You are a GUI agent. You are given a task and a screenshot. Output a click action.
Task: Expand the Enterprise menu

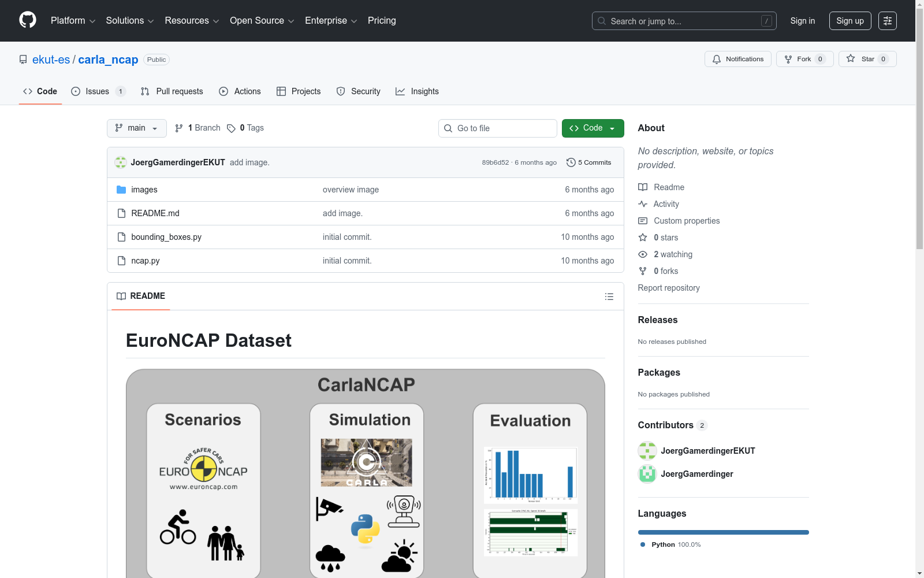coord(331,21)
